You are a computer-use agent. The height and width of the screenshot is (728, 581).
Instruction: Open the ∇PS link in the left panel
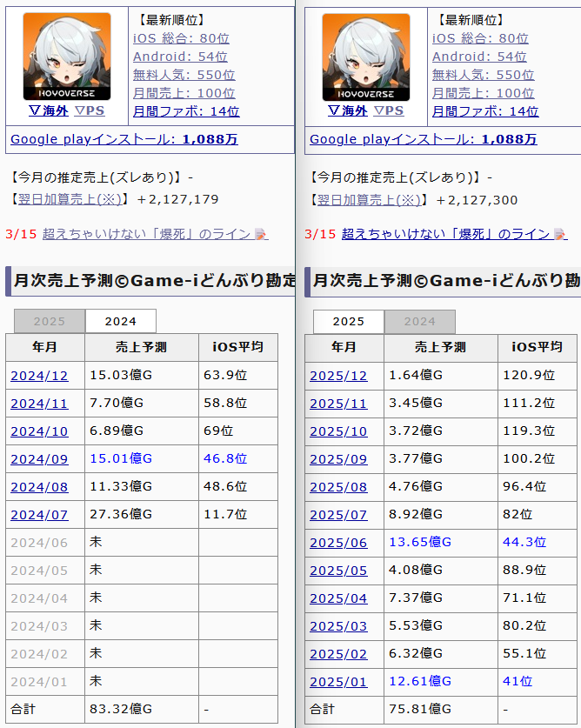(90, 111)
